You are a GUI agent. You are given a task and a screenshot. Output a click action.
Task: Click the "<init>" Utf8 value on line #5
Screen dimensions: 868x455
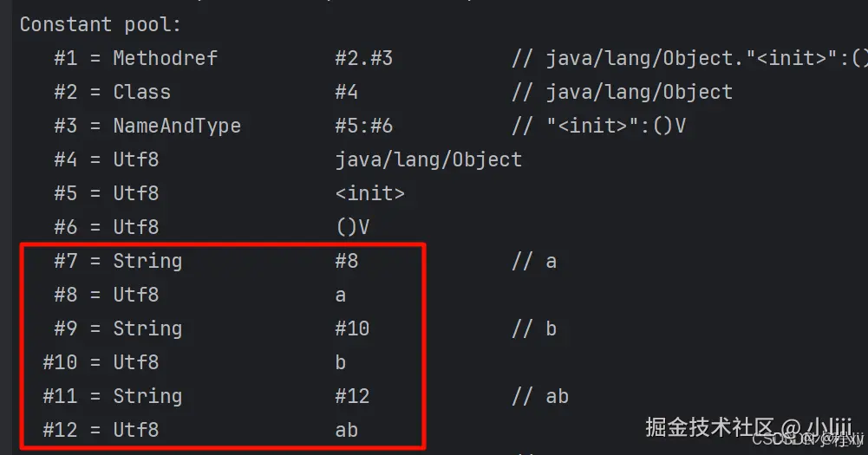[x=369, y=193]
